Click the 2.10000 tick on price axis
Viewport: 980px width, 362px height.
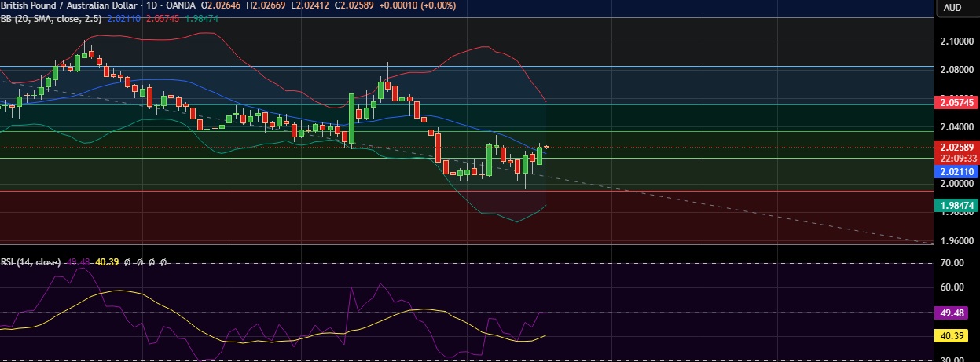tap(956, 41)
